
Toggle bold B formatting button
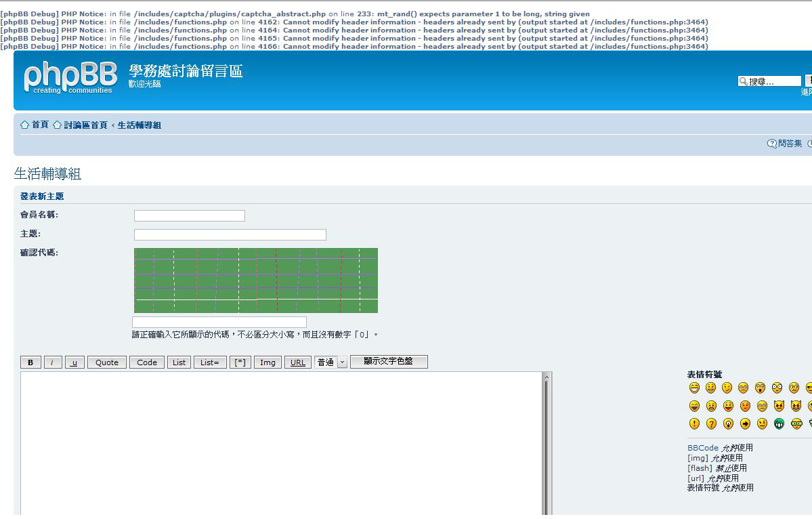[30, 362]
